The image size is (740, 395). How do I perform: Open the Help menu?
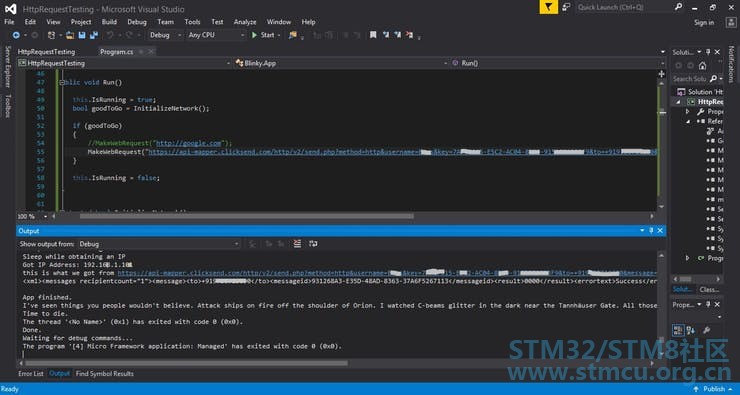coord(308,22)
